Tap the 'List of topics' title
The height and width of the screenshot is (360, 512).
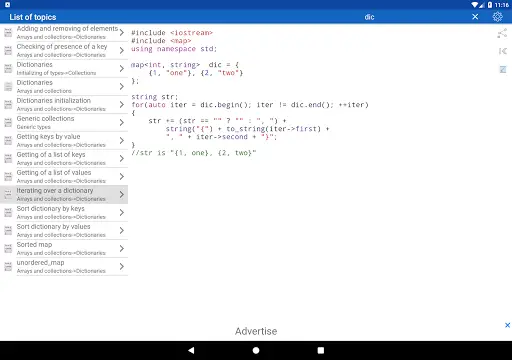point(33,17)
